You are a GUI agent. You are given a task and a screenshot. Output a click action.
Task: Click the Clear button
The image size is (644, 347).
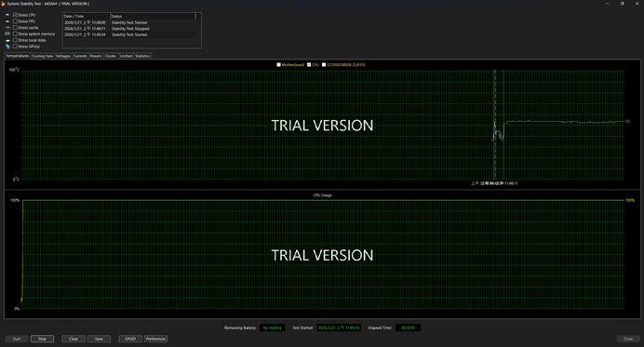[74, 339]
